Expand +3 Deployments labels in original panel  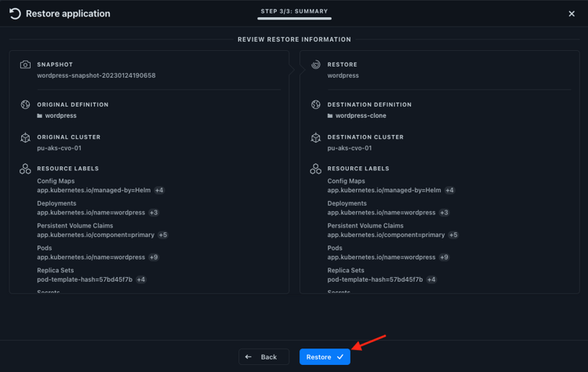pyautogui.click(x=154, y=213)
